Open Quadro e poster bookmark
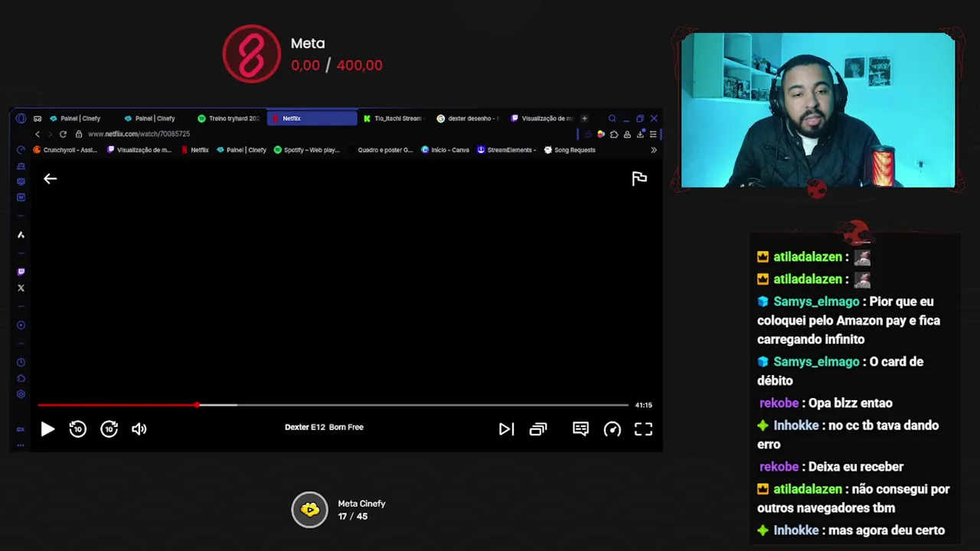Screen dimensions: 980x551 381,150
